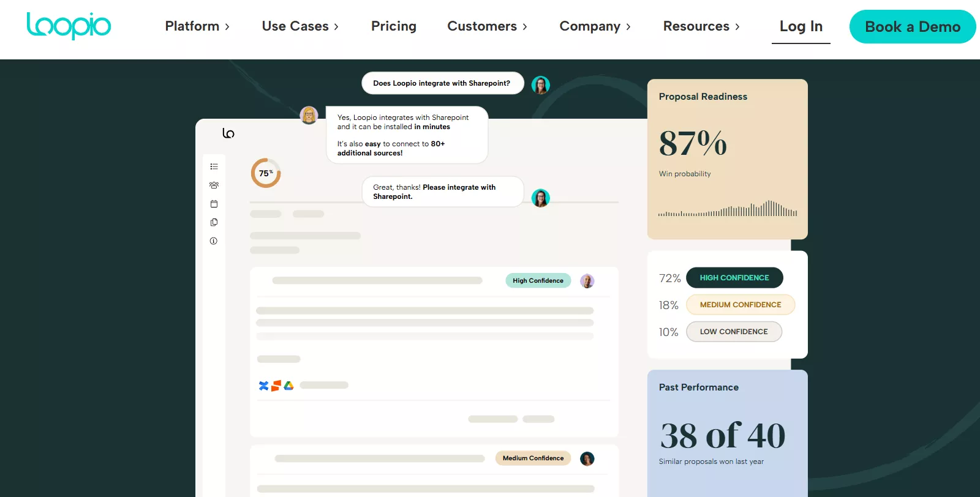Go to the Pricing page

(394, 26)
